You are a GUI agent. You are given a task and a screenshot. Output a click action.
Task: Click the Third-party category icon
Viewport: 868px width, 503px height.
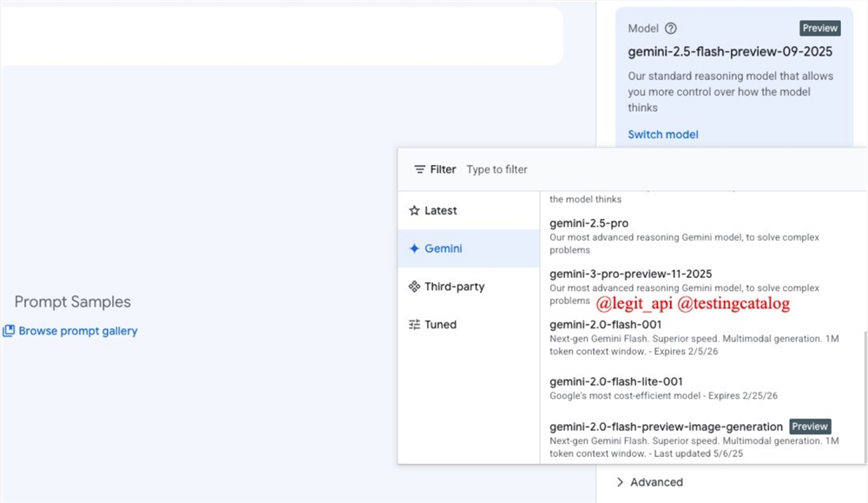(x=414, y=287)
